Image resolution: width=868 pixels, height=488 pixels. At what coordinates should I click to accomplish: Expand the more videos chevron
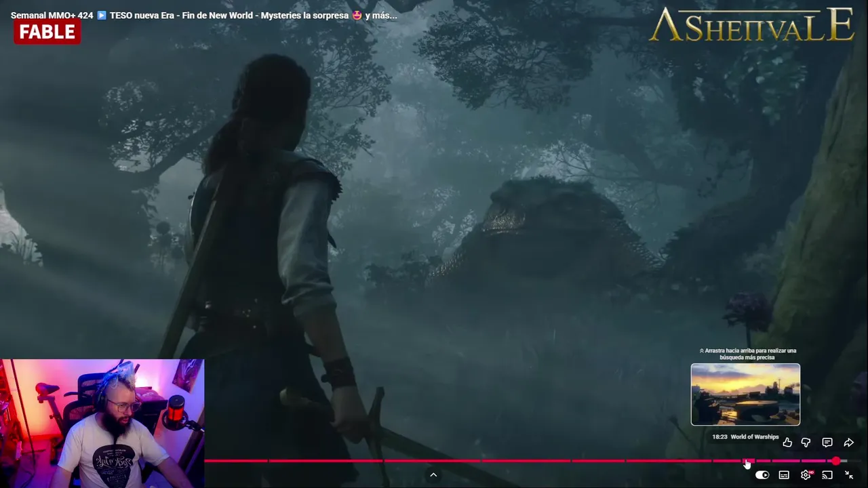(x=433, y=475)
